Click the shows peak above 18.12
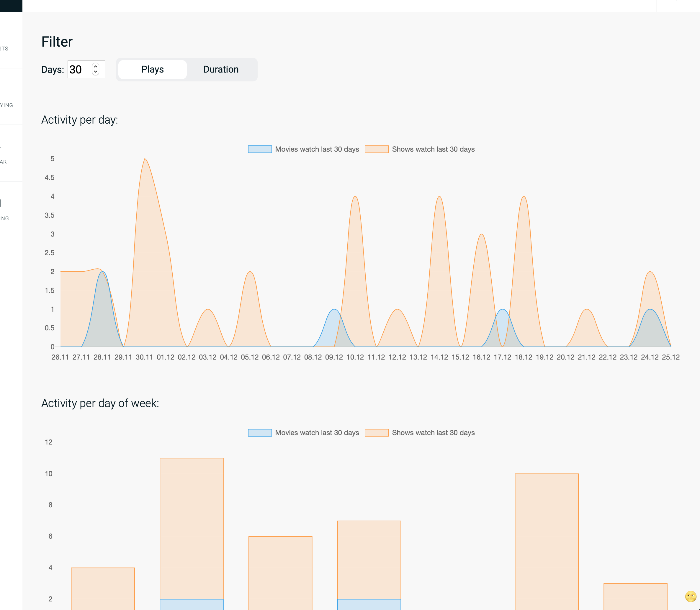 [x=524, y=197]
